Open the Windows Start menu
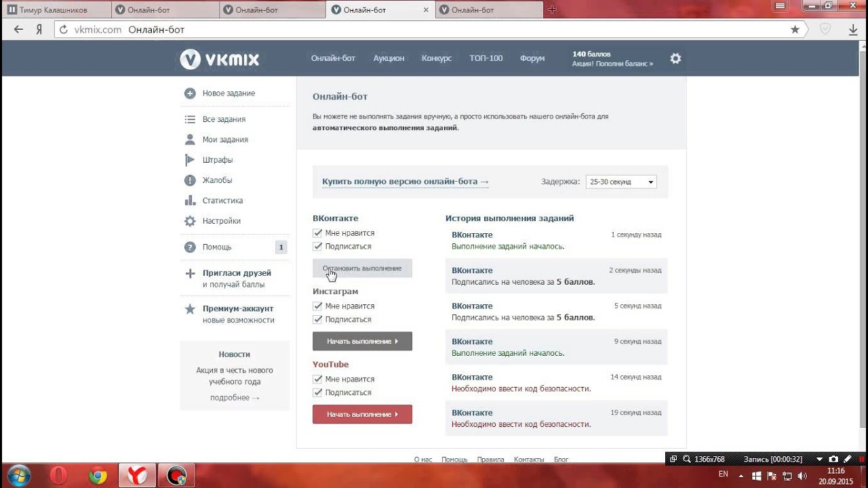The height and width of the screenshot is (488, 868). [x=19, y=476]
